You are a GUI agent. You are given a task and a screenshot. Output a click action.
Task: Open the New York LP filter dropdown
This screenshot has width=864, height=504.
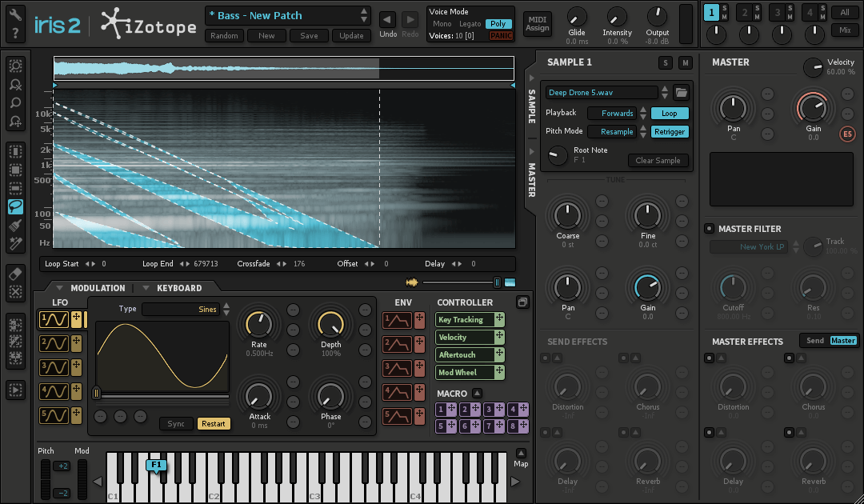coord(749,246)
